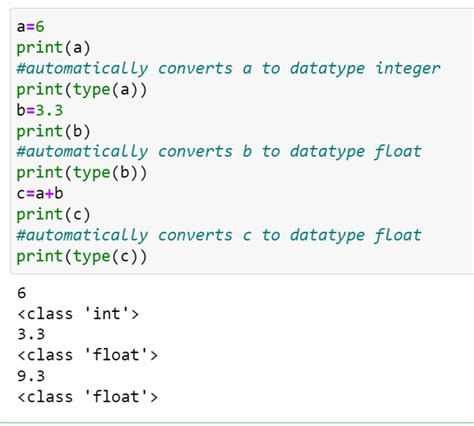Click the output value 9.3
Screen dimensions: 474x426
(31, 376)
